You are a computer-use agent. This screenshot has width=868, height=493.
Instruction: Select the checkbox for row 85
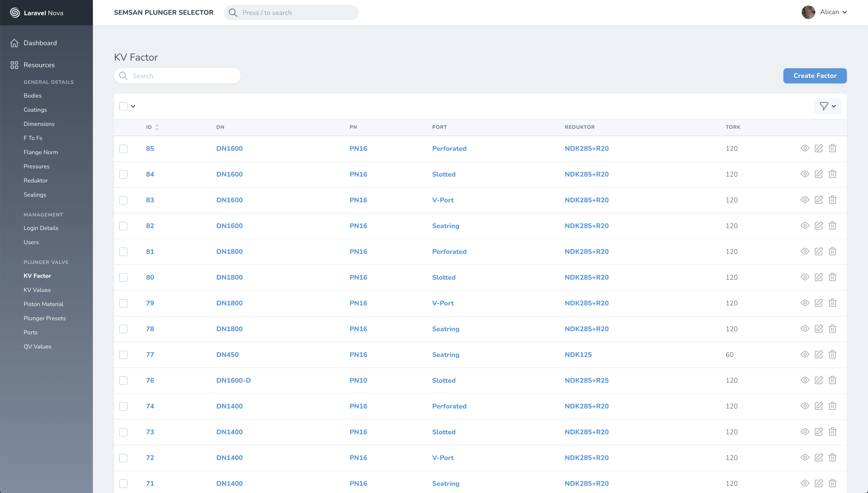click(x=123, y=149)
